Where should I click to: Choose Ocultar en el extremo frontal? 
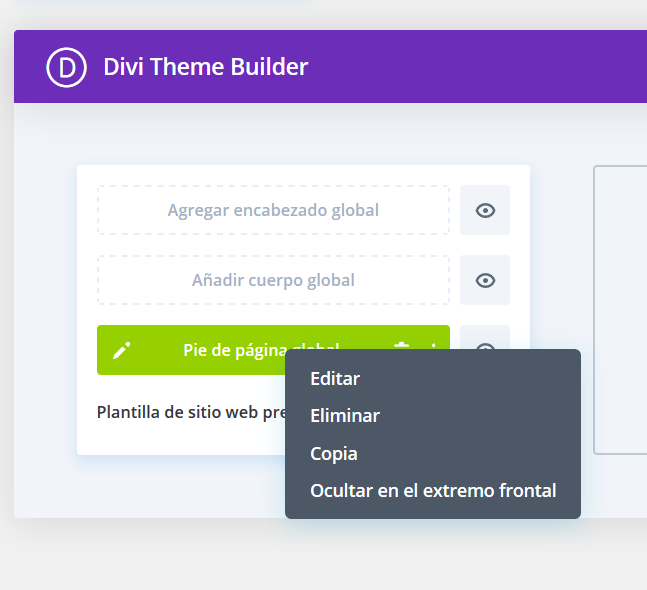coord(433,491)
